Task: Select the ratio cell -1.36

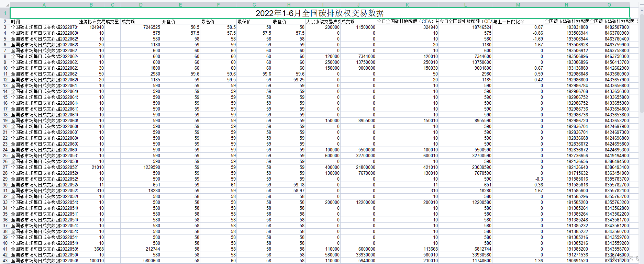Action: click(x=518, y=261)
